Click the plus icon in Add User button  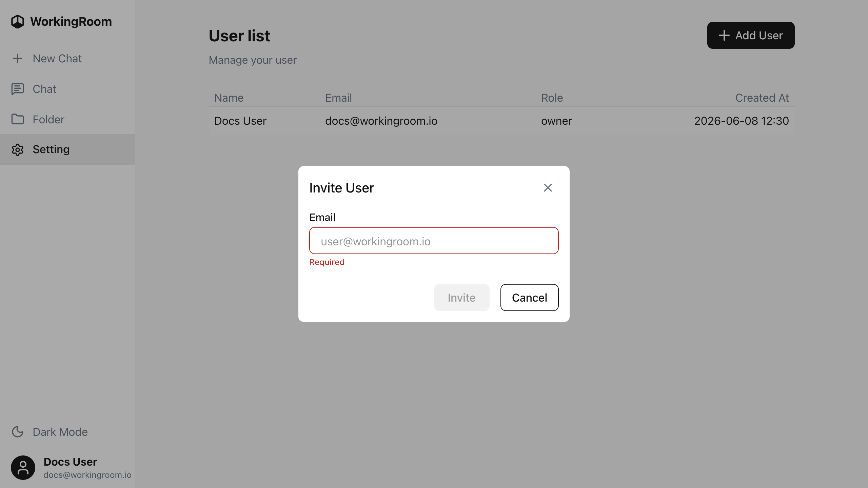point(724,35)
